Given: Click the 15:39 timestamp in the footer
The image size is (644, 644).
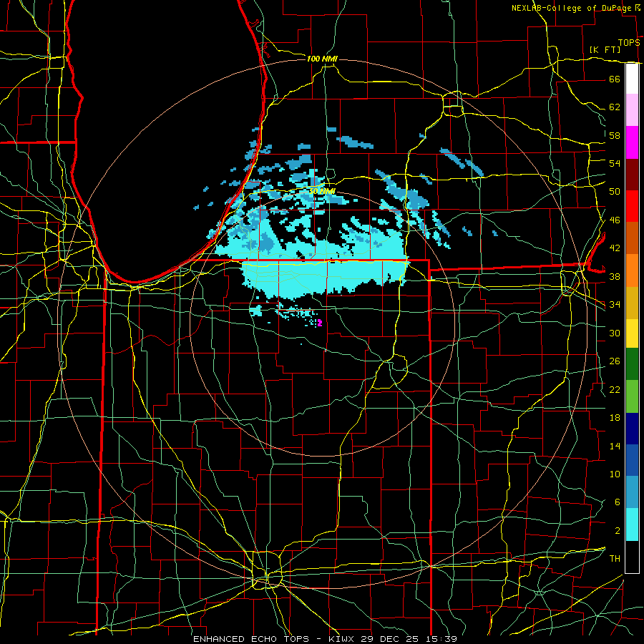Looking at the screenshot, I should coord(441,639).
